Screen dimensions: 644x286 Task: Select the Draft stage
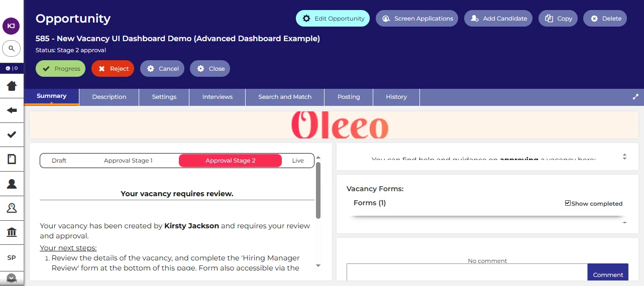[59, 161]
